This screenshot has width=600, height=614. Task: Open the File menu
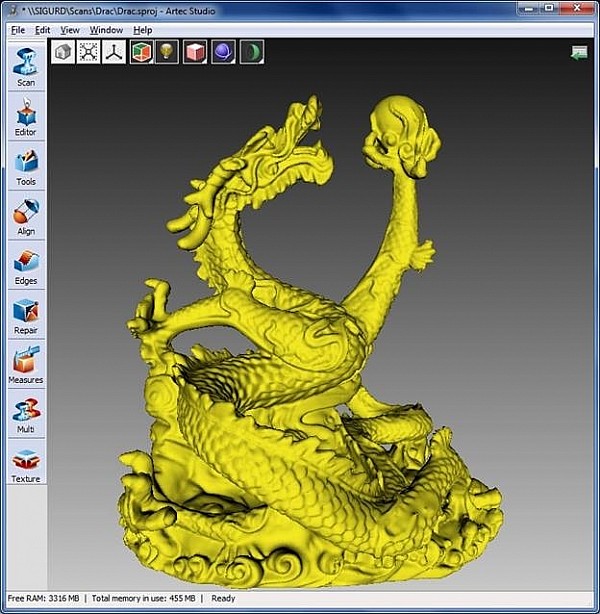click(18, 30)
